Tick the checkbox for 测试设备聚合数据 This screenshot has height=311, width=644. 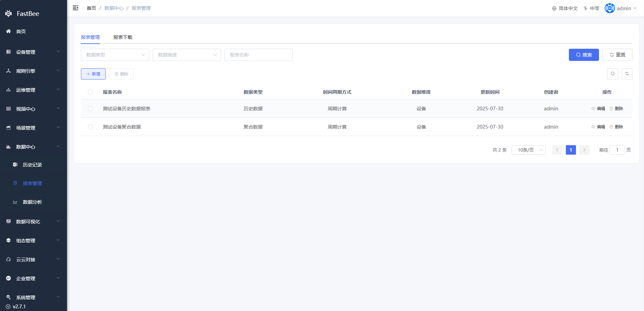(x=90, y=127)
